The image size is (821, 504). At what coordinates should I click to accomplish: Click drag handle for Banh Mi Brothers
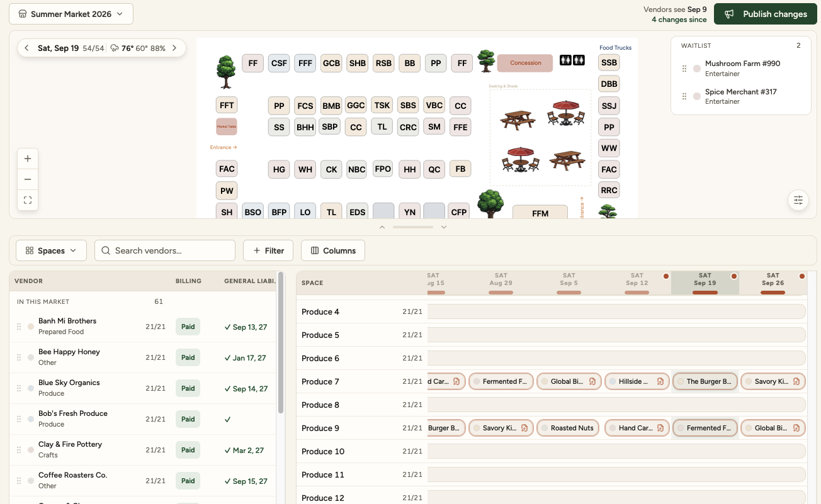[19, 327]
